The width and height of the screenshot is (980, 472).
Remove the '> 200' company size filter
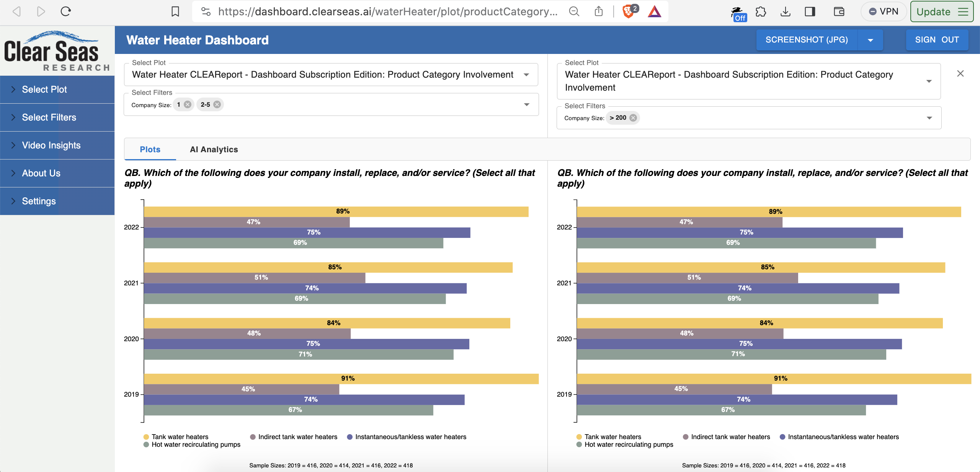click(633, 118)
